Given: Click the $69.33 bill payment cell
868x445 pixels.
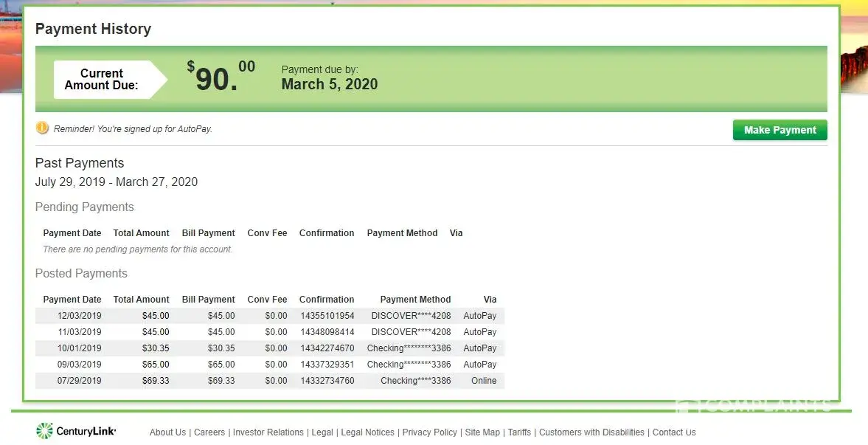Looking at the screenshot, I should [x=221, y=381].
